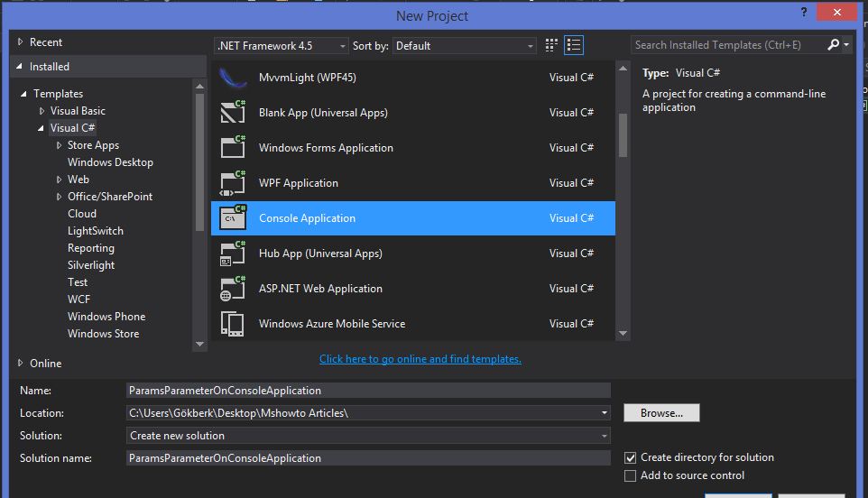Select the Test category
This screenshot has width=868, height=498.
coord(78,282)
